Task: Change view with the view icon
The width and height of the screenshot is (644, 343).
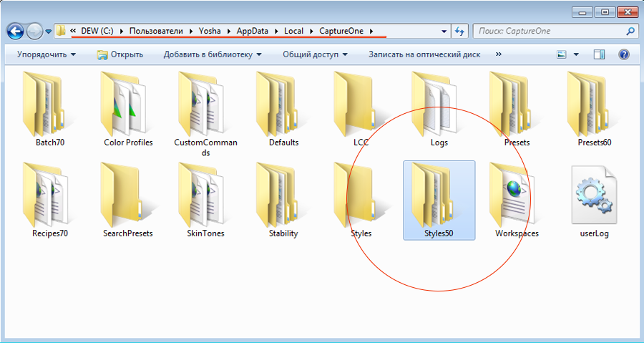Action: [x=562, y=54]
